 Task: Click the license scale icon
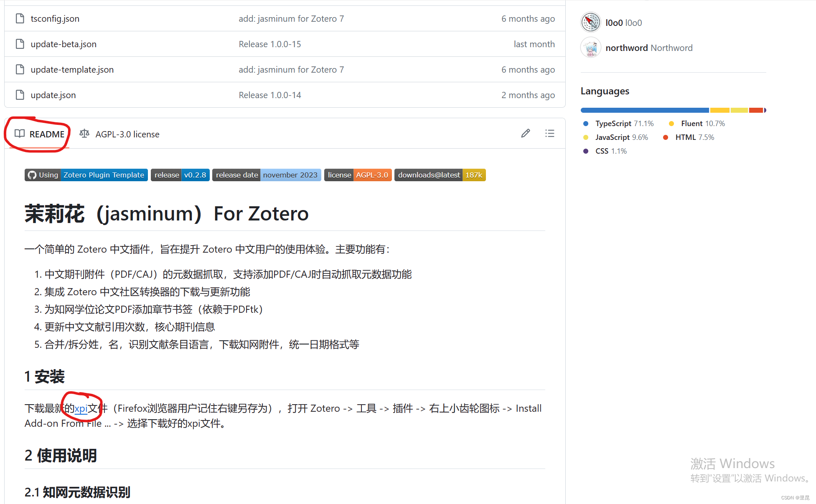click(84, 134)
